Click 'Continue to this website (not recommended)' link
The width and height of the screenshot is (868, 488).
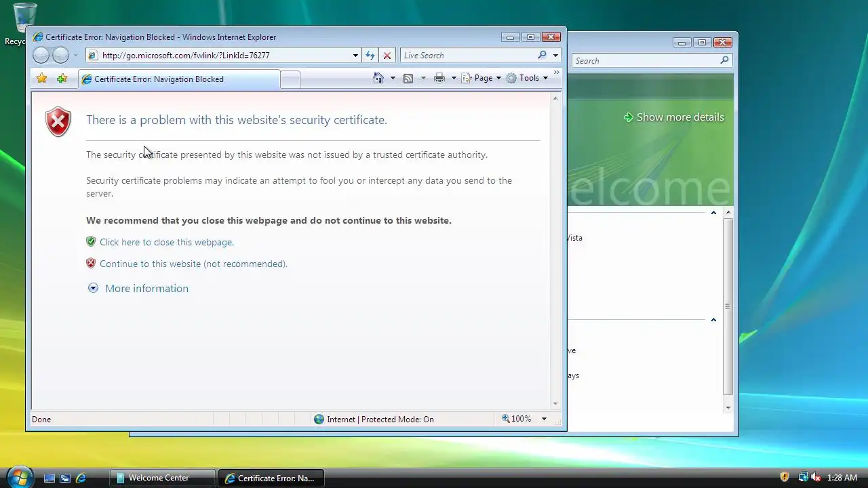point(193,264)
